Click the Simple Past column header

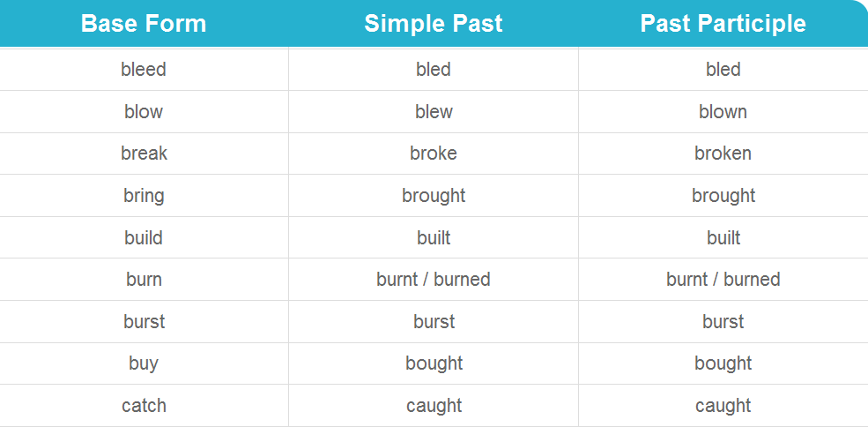point(434,24)
